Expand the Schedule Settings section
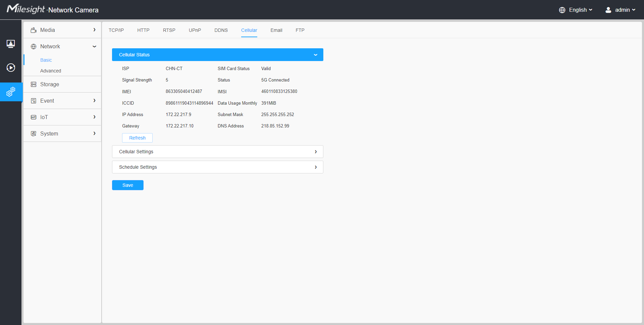The width and height of the screenshot is (644, 325). (218, 167)
